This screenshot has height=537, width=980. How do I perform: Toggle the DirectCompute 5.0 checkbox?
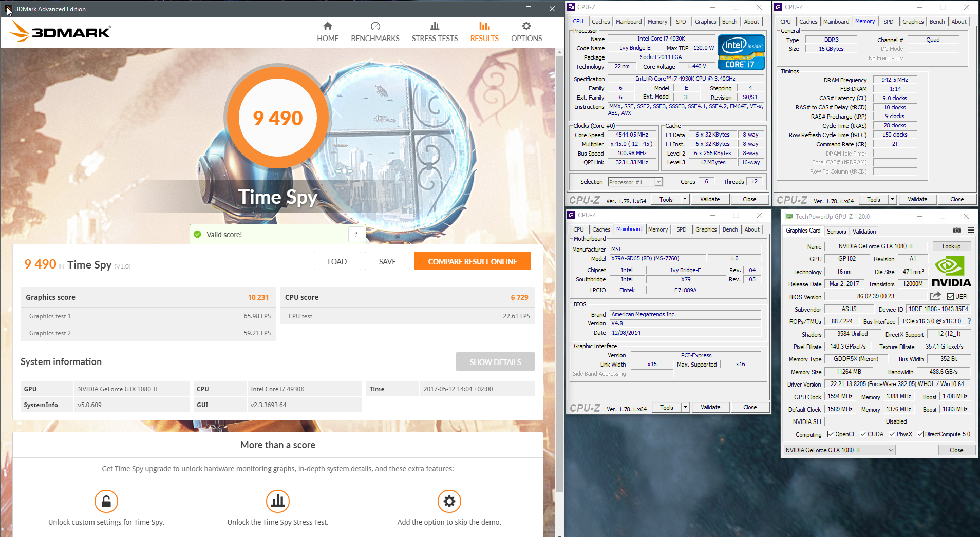920,434
